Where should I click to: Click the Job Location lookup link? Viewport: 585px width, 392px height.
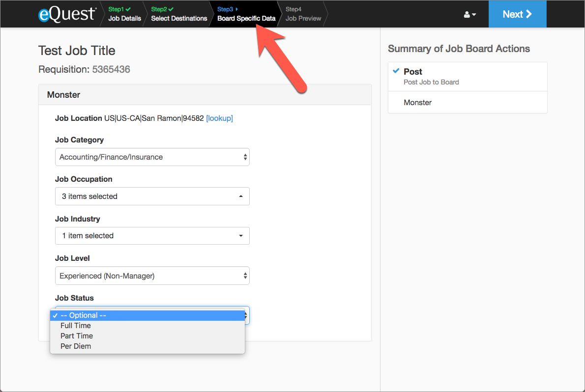[219, 118]
